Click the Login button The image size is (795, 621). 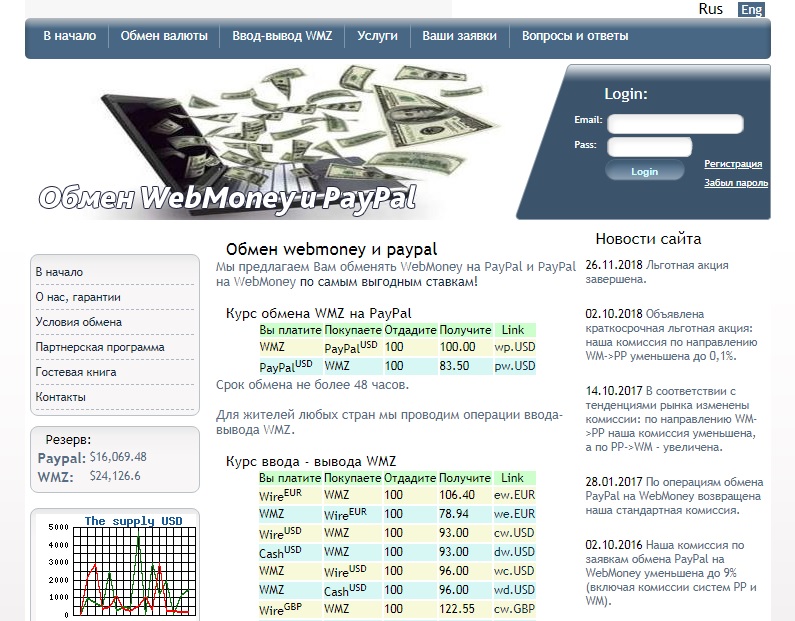(x=644, y=171)
